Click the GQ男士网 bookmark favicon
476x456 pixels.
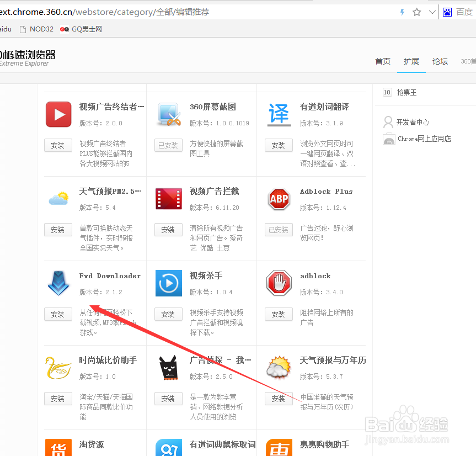coord(64,29)
